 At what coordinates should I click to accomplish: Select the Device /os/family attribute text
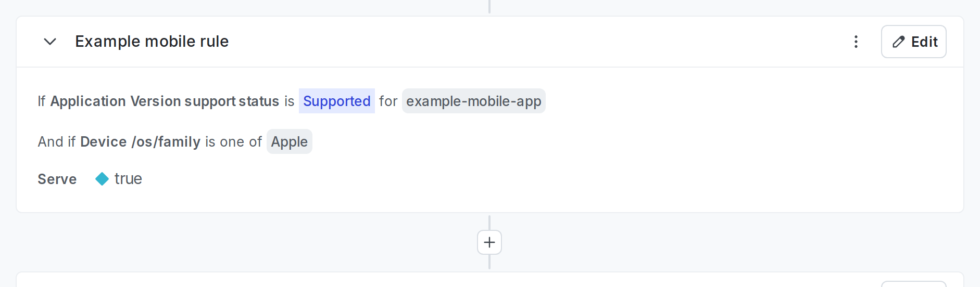tap(140, 141)
